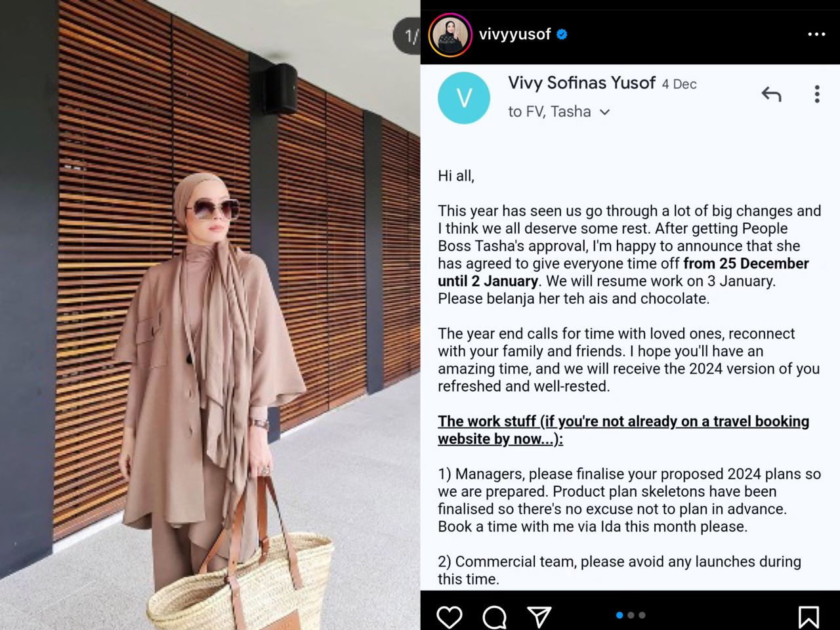Viewport: 840px width, 630px height.
Task: Open email vertical three-dot menu
Action: coord(817,94)
